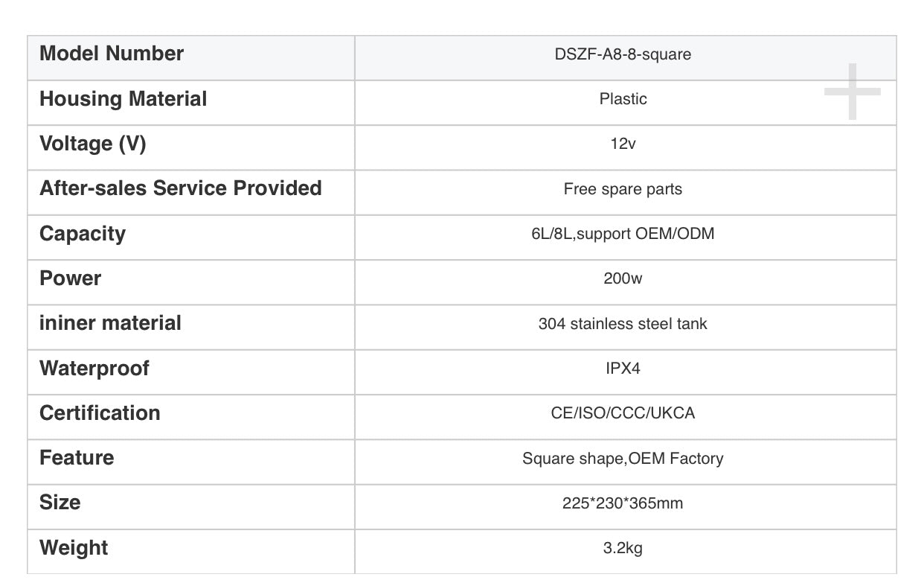Click the 225*230*365mm size value
Viewport: 924px width, 580px height.
pos(623,503)
